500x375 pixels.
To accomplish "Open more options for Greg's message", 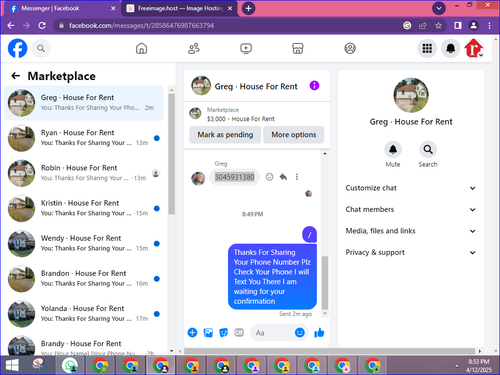I will [x=297, y=177].
